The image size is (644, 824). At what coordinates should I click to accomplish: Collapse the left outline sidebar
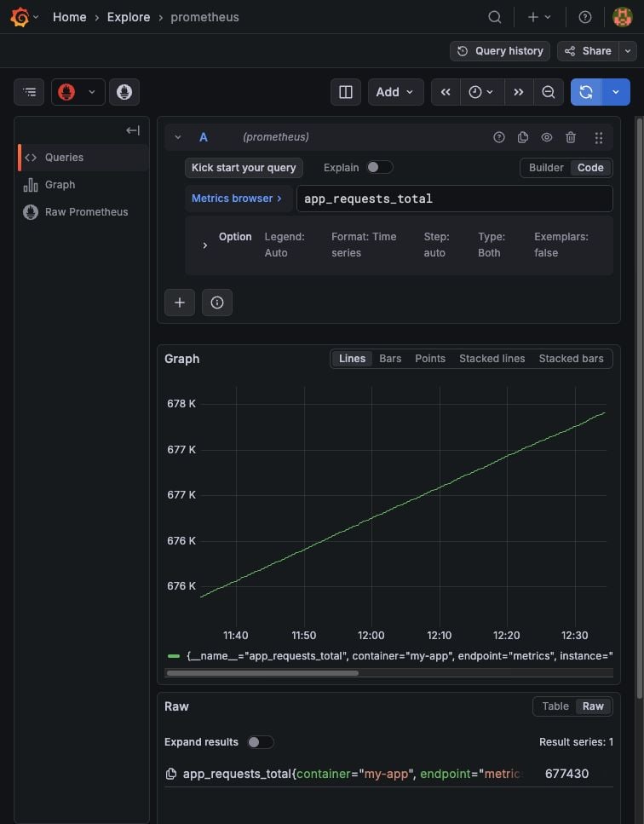(x=133, y=130)
